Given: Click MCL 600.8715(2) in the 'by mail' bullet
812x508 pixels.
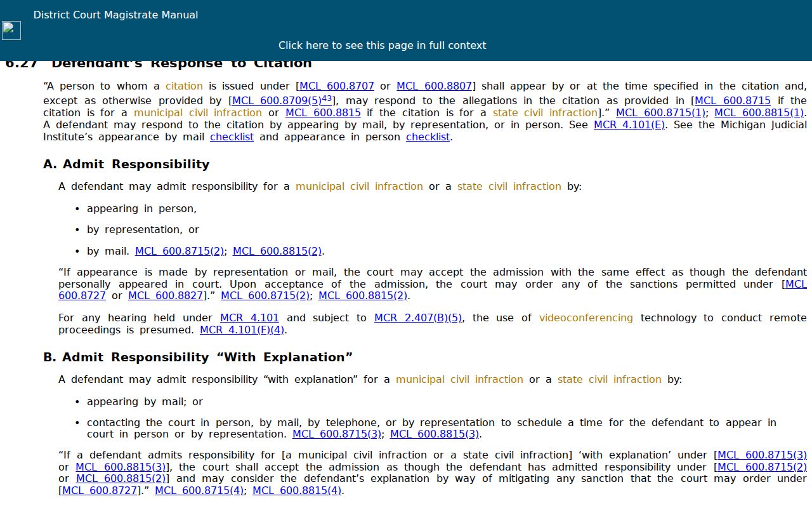Looking at the screenshot, I should [x=180, y=251].
